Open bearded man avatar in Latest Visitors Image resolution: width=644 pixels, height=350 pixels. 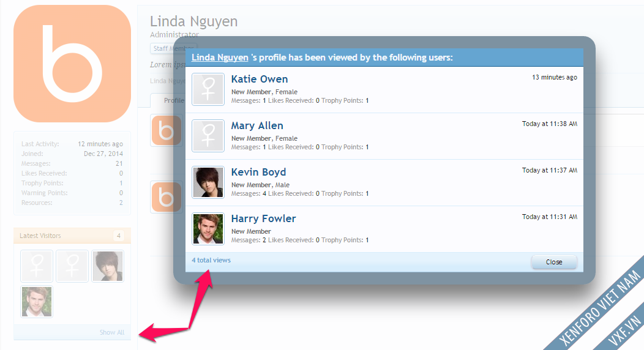pos(37,302)
